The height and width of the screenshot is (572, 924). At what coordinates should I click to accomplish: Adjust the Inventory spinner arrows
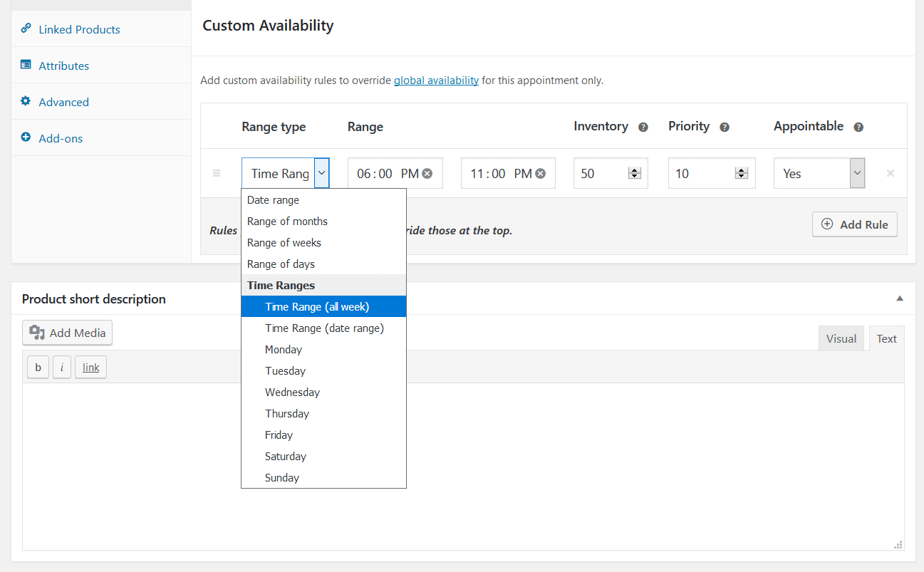[x=635, y=173]
